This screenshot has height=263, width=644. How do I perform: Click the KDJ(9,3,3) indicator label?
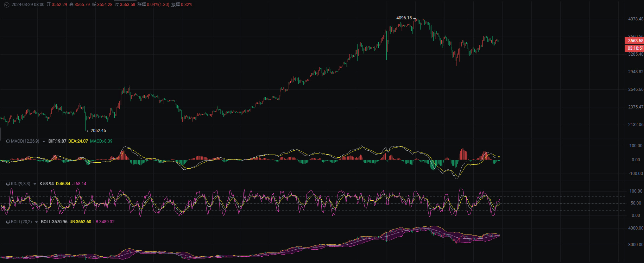tap(21, 184)
